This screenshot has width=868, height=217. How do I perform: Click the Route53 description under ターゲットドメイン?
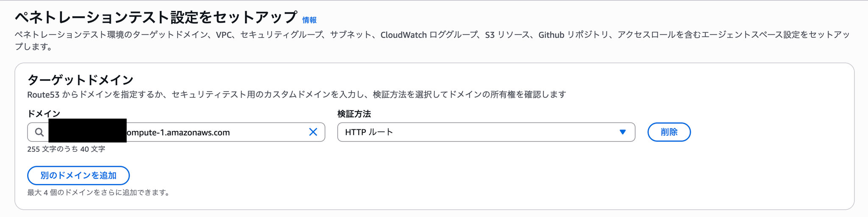tap(297, 95)
